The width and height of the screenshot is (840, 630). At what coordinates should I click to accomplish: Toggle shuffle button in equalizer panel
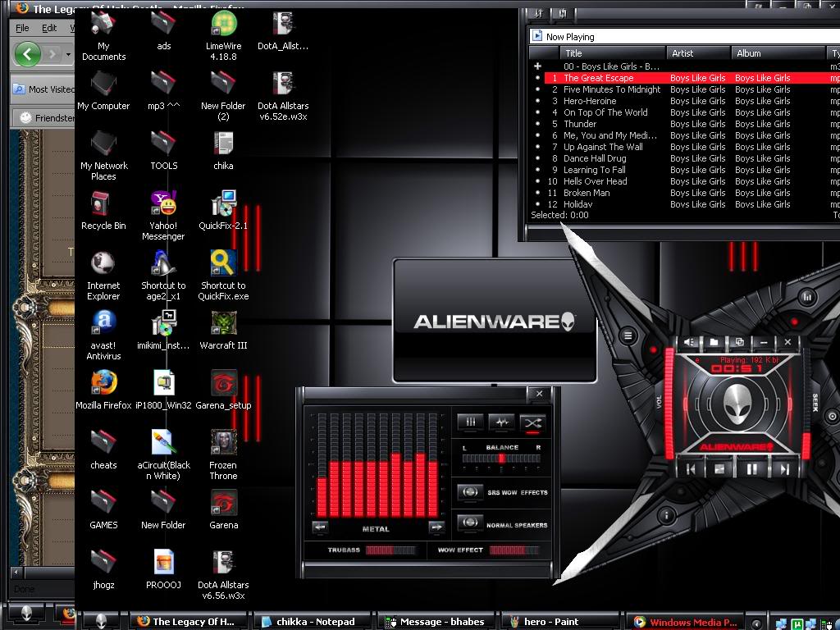tap(532, 422)
